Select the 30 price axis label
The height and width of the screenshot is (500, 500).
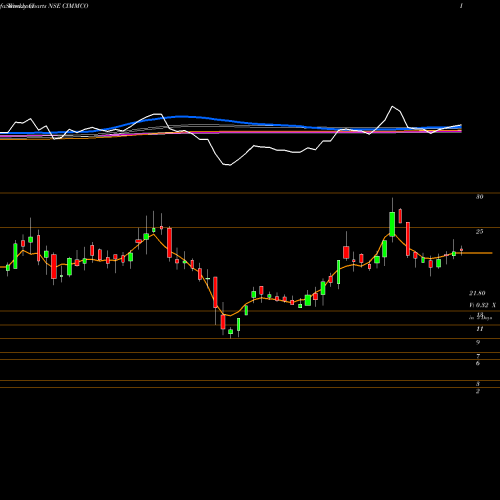(x=479, y=197)
